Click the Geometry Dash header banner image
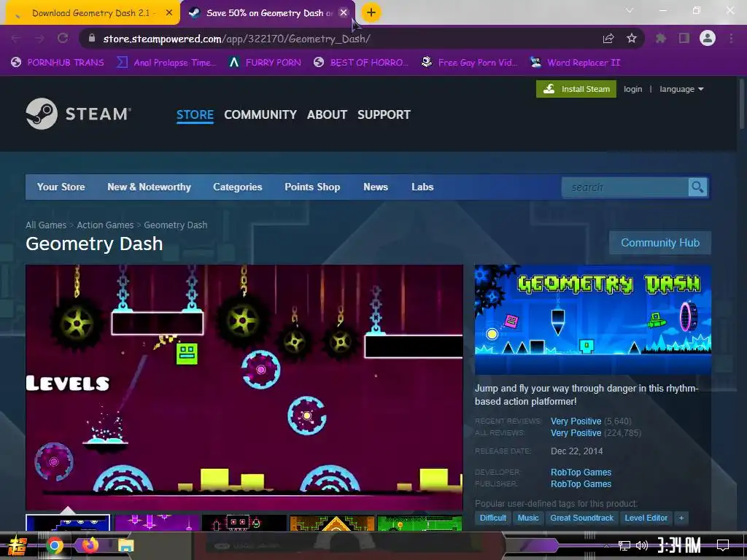 pos(593,319)
